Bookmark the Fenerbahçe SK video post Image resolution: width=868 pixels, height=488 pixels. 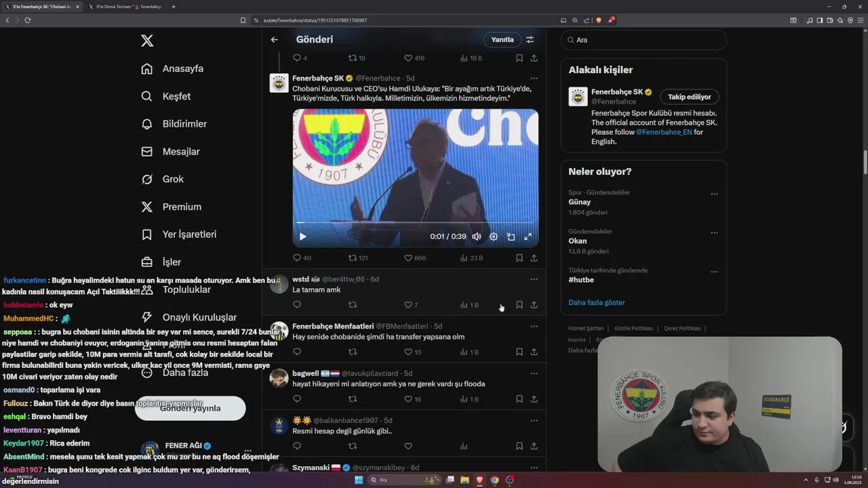(x=519, y=258)
